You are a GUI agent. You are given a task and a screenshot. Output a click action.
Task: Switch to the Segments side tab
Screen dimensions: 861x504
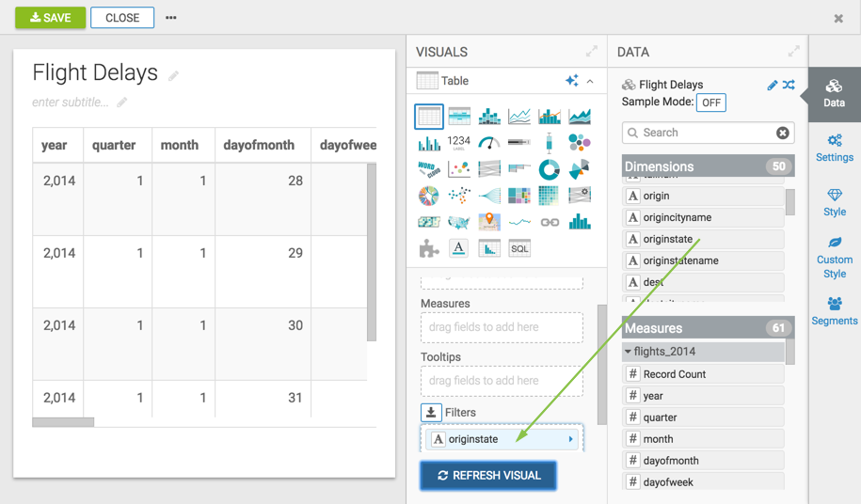835,311
